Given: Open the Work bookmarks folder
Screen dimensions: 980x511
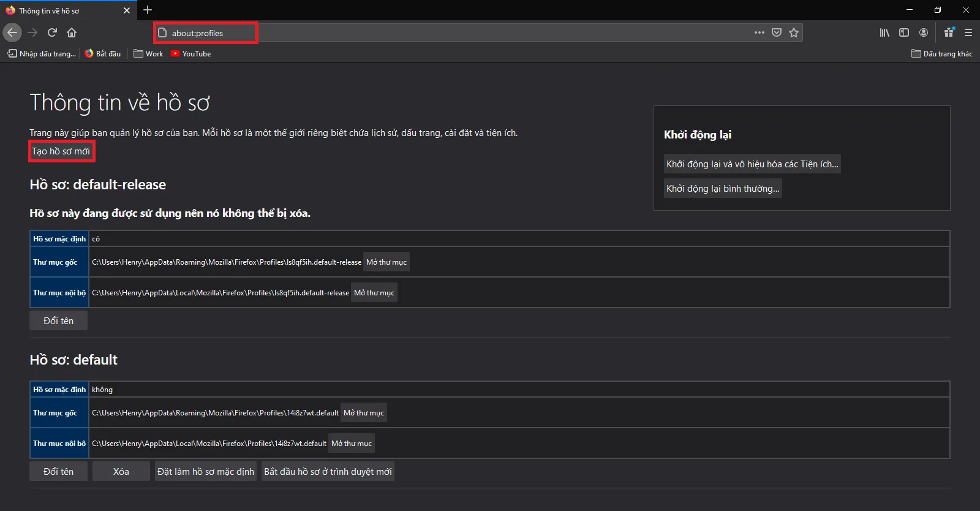Looking at the screenshot, I should 148,54.
